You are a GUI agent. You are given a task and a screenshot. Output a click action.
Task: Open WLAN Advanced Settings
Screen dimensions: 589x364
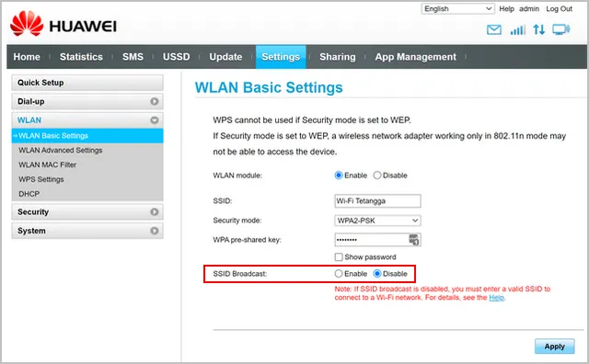[61, 150]
